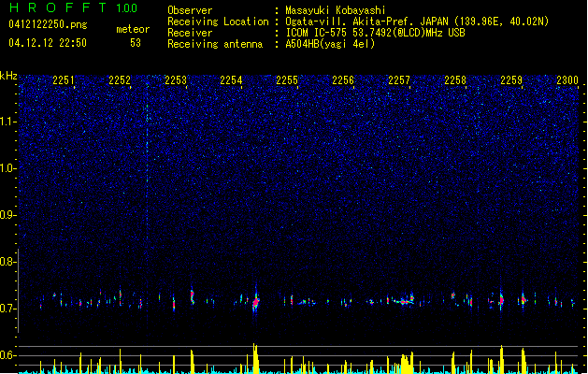
Task: Click the 2256 time axis marker
Action: (x=343, y=80)
